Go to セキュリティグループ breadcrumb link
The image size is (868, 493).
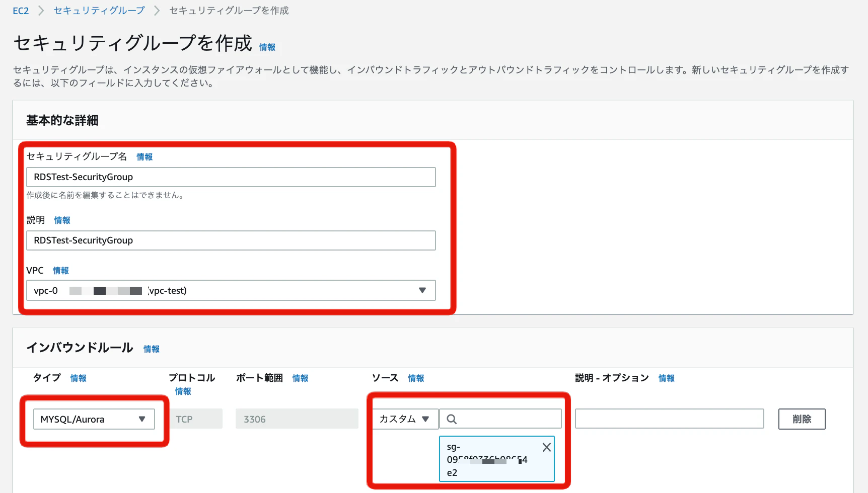(x=99, y=11)
